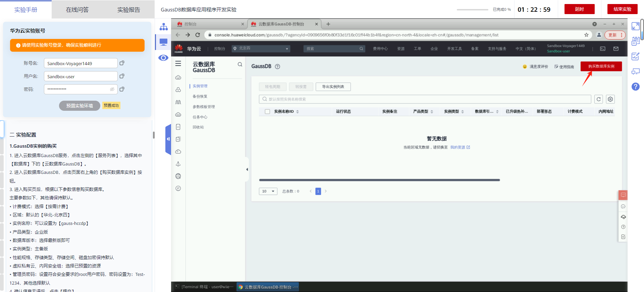Viewport: 644px width, 292px height.
Task: Click the instance name search field
Action: (x=425, y=99)
